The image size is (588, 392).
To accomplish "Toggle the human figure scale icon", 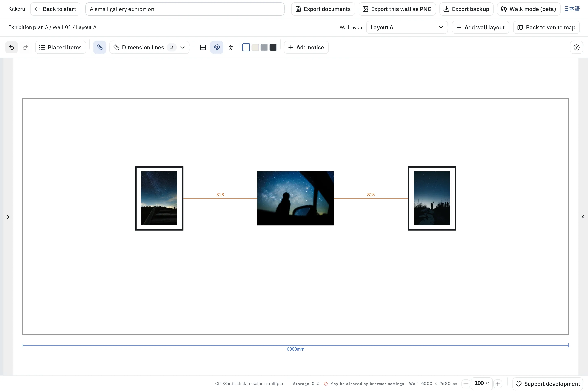I will (x=231, y=47).
